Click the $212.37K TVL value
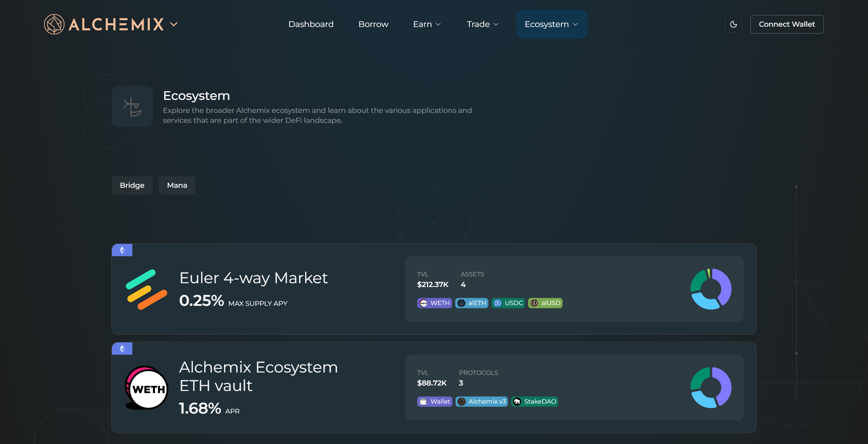Image resolution: width=868 pixels, height=444 pixels. pos(433,285)
